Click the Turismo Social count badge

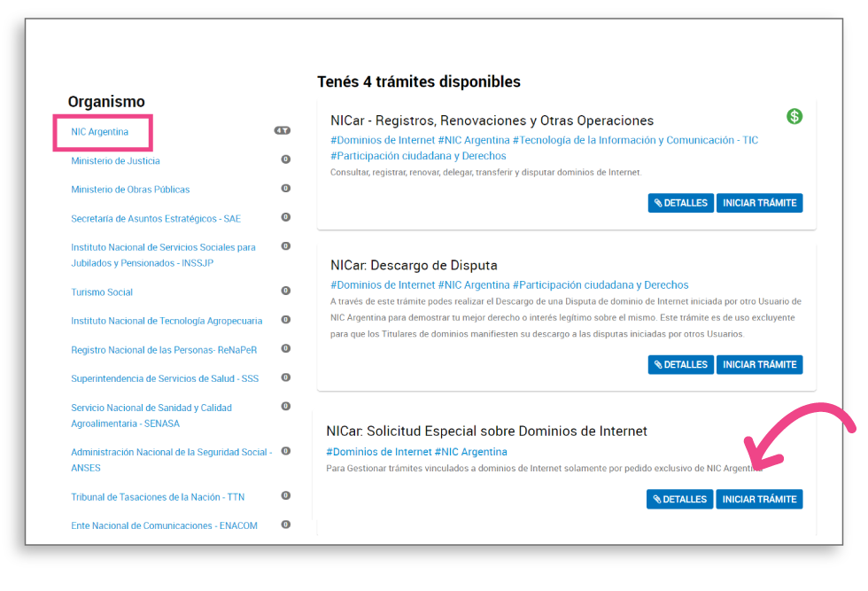coord(285,291)
